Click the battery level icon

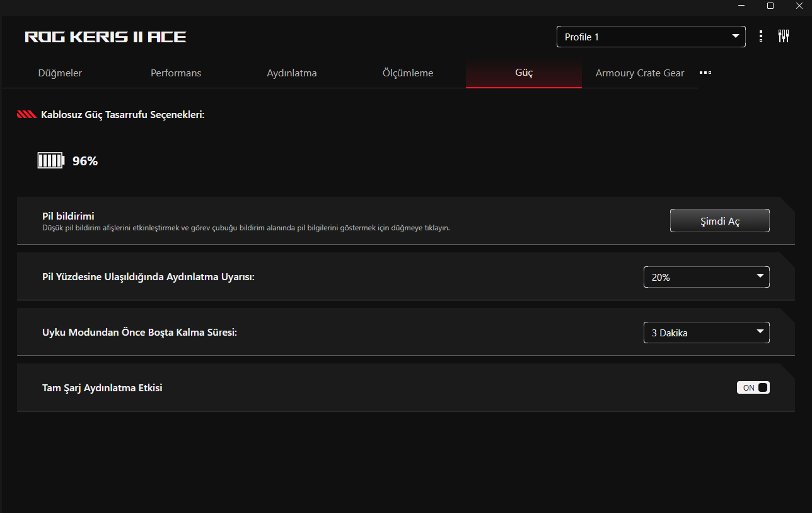coord(50,161)
